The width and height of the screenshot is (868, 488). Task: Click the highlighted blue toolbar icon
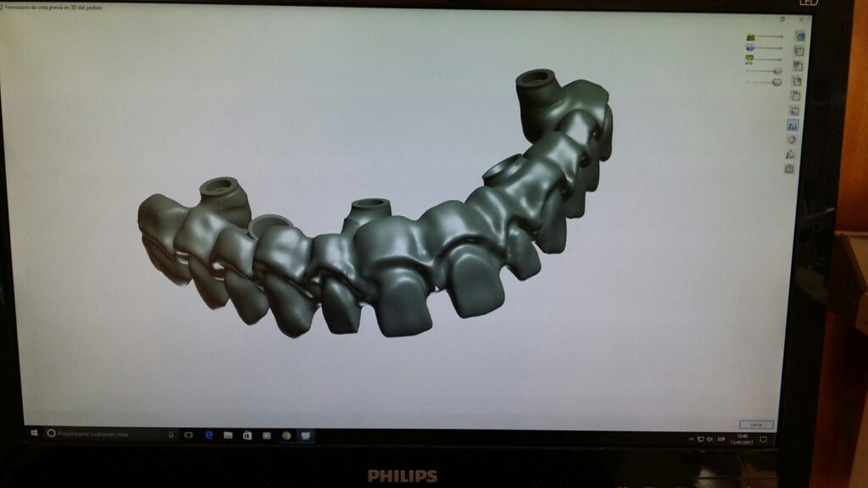(793, 125)
